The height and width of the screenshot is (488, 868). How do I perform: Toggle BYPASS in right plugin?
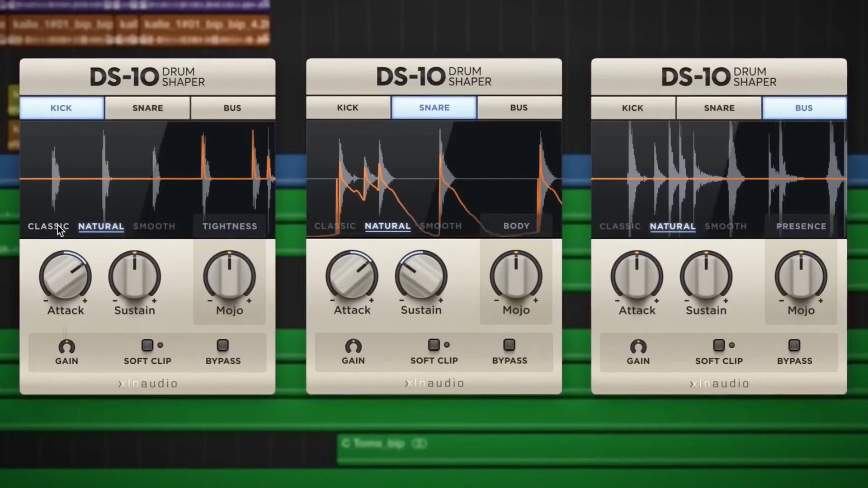pyautogui.click(x=794, y=345)
